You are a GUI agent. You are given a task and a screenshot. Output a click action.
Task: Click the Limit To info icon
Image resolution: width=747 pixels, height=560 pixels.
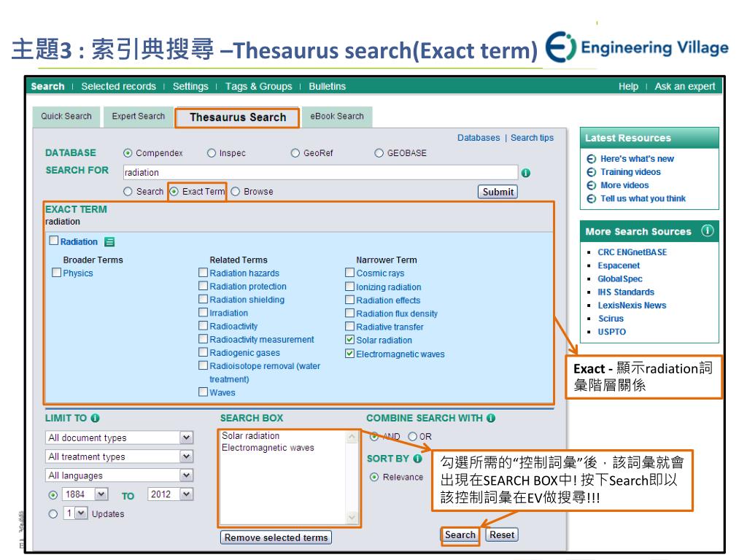click(96, 418)
